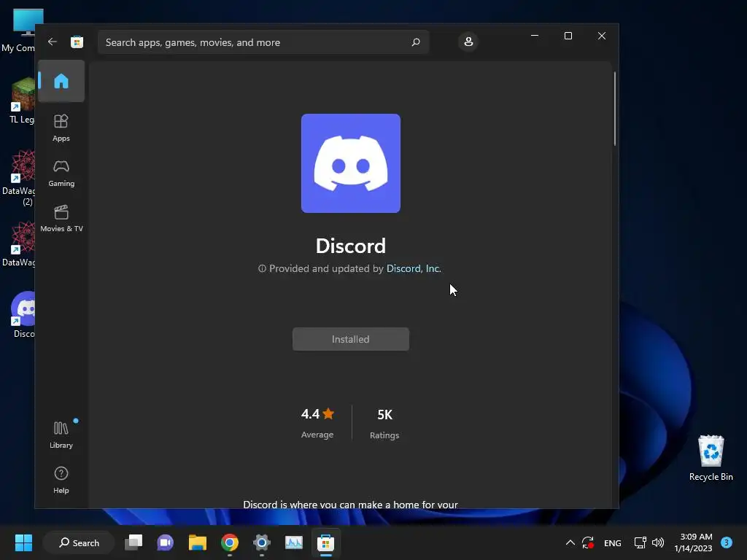The image size is (747, 560).
Task: Open the taskbar Search box
Action: 79,542
